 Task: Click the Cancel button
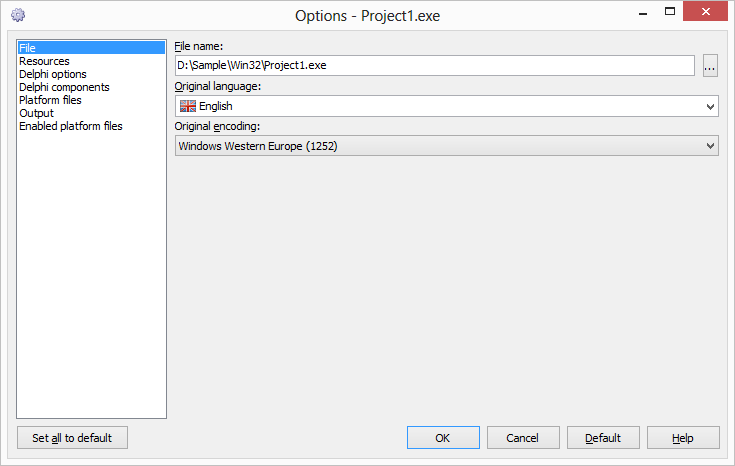[523, 438]
